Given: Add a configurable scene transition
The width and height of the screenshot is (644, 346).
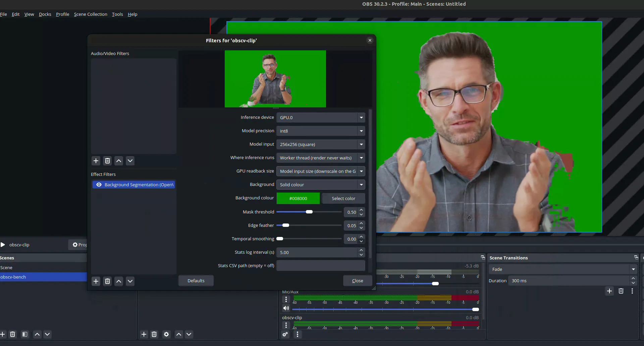Looking at the screenshot, I should (x=609, y=291).
